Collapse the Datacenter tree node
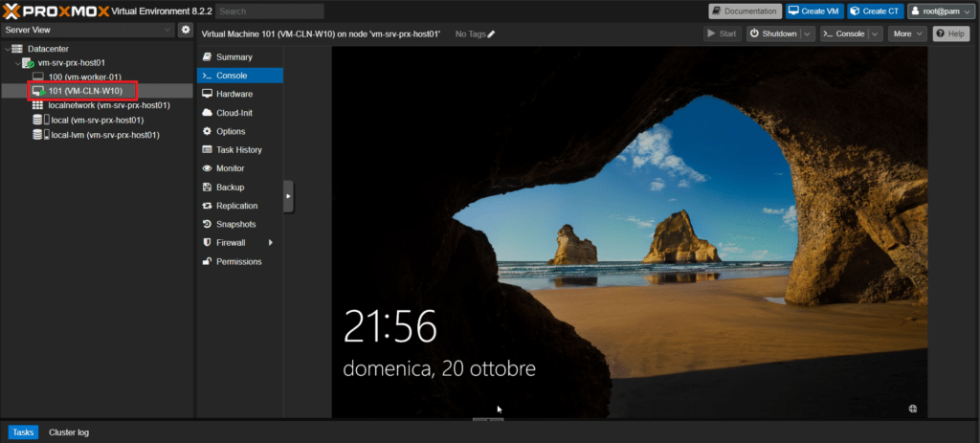The image size is (980, 443). point(7,49)
